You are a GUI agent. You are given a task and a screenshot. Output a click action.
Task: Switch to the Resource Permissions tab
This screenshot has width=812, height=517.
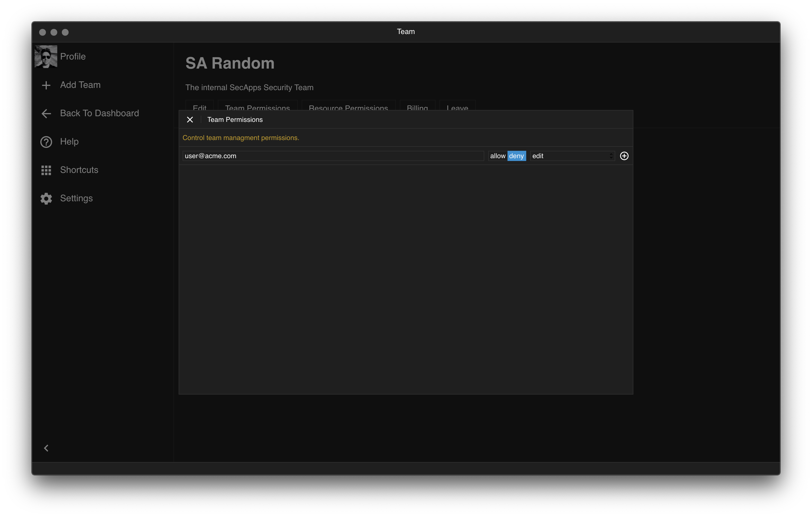348,106
